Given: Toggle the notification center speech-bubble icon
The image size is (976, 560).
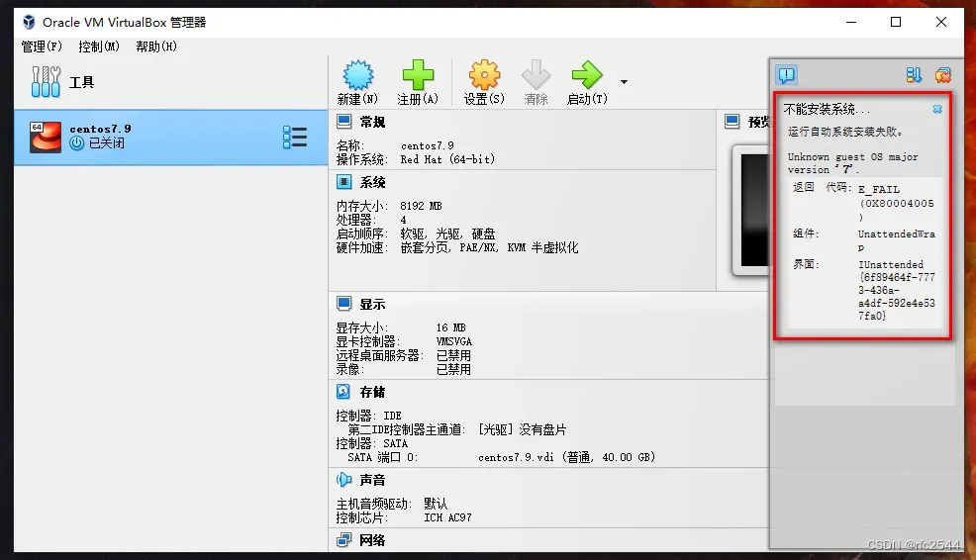Looking at the screenshot, I should 787,75.
